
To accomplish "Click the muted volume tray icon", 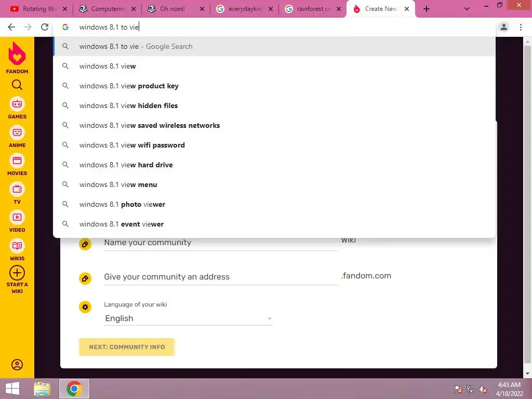I will (483, 389).
